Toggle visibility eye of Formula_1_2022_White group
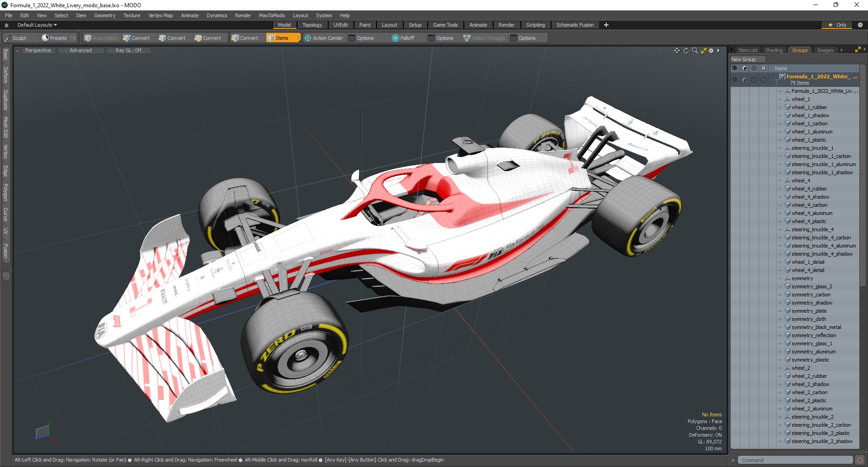Screen dimensions: 868x467 (735, 80)
